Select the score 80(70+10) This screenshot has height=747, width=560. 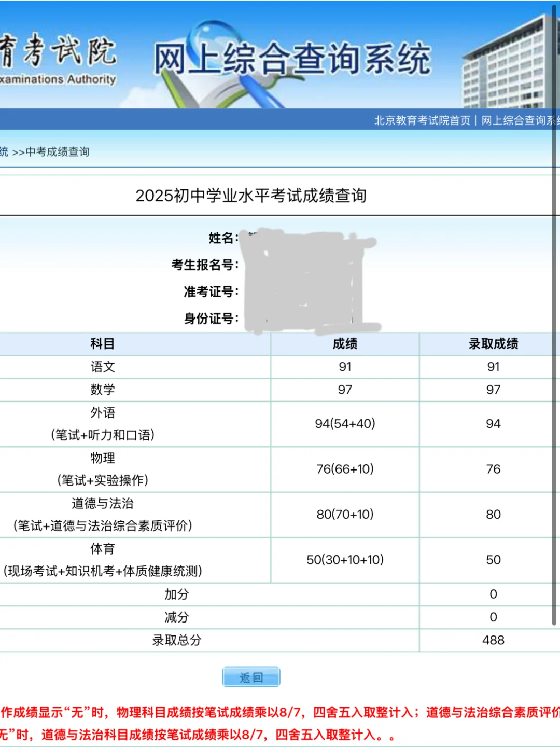coord(345,515)
